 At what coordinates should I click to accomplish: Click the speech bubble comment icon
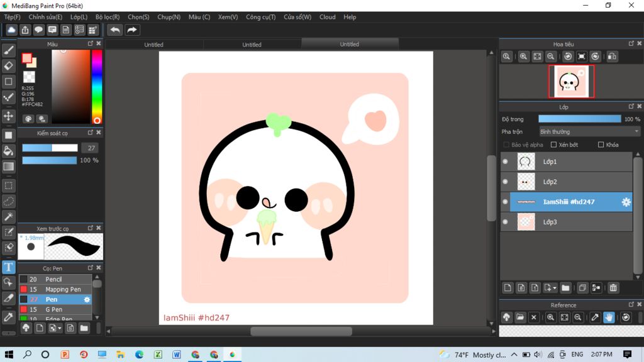click(38, 30)
